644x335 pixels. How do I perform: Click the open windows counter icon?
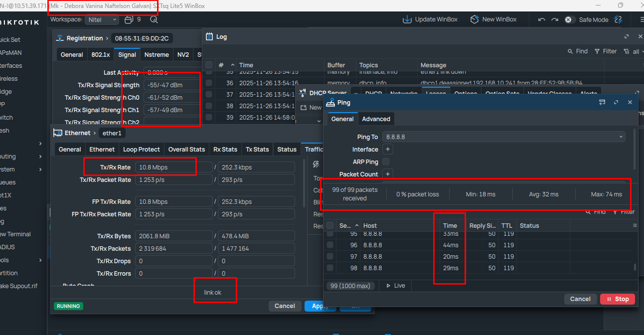129,20
